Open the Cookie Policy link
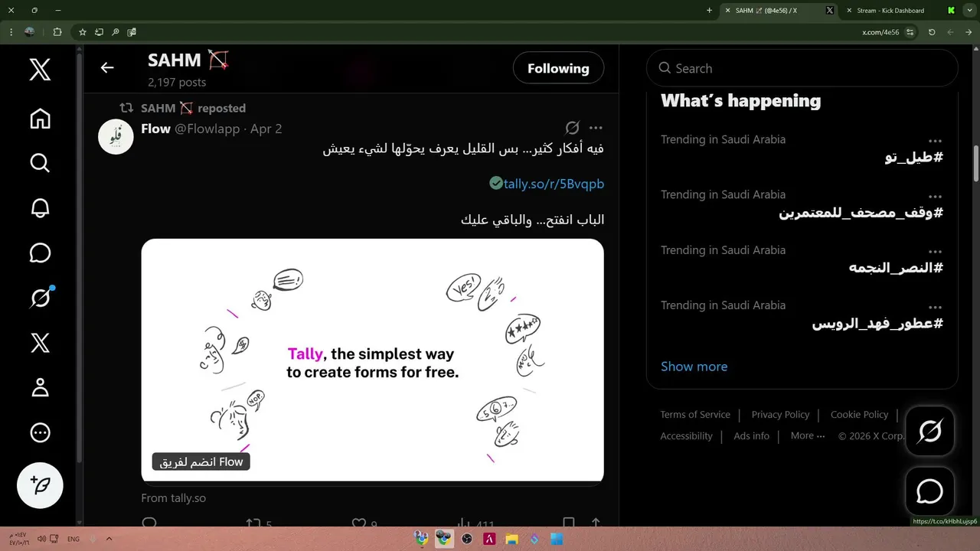Image resolution: width=980 pixels, height=551 pixels. (x=859, y=414)
